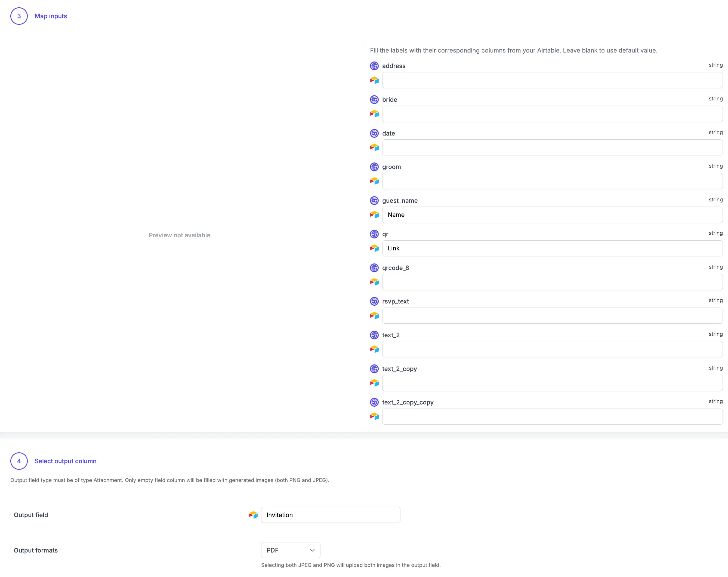Focus the groom column input field
728x577 pixels.
coord(552,181)
